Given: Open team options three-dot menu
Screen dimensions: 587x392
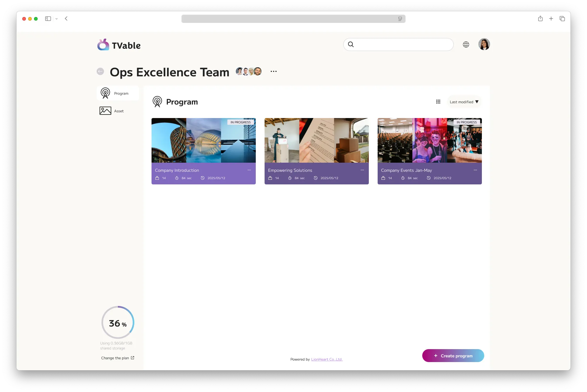Looking at the screenshot, I should pyautogui.click(x=273, y=71).
